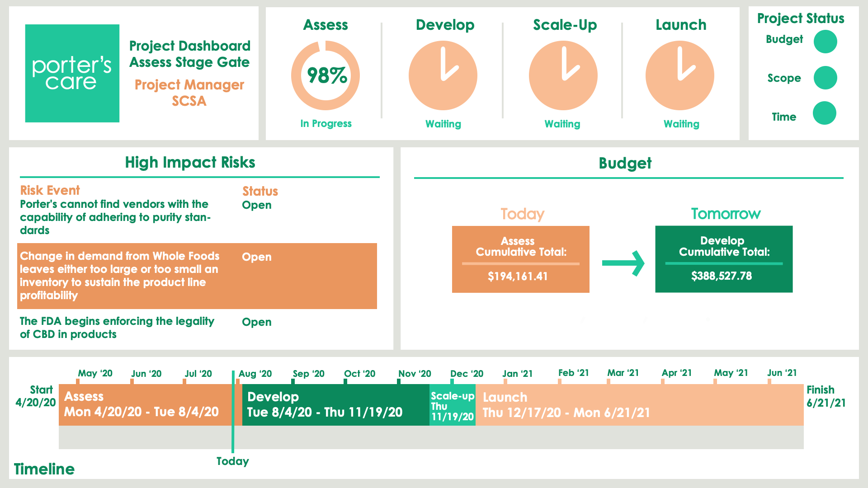Select the Launch phase timeline bar
Screen dimensions: 868x488
click(639, 405)
